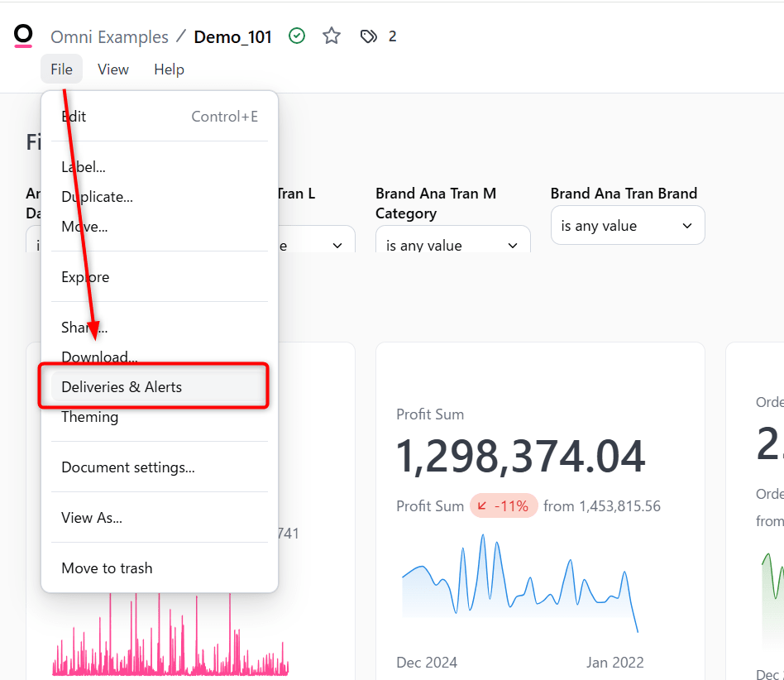Select Label... menu entry
Screen dimensions: 784x680
pos(160,167)
